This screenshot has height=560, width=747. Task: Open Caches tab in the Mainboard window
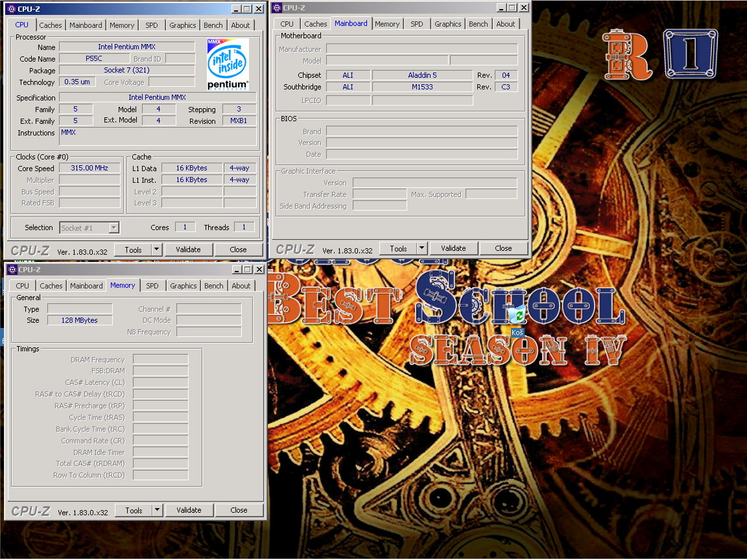tap(315, 24)
